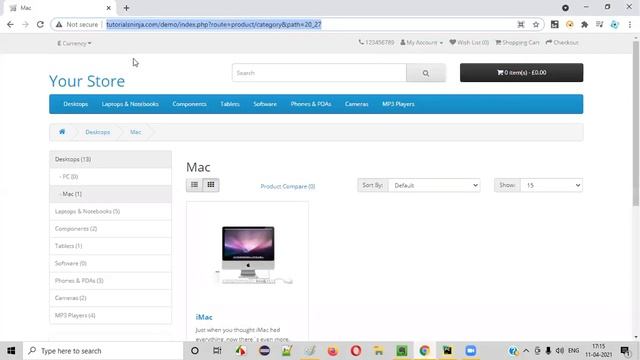Open the Desktops menu
Image resolution: width=640 pixels, height=360 pixels.
click(76, 104)
